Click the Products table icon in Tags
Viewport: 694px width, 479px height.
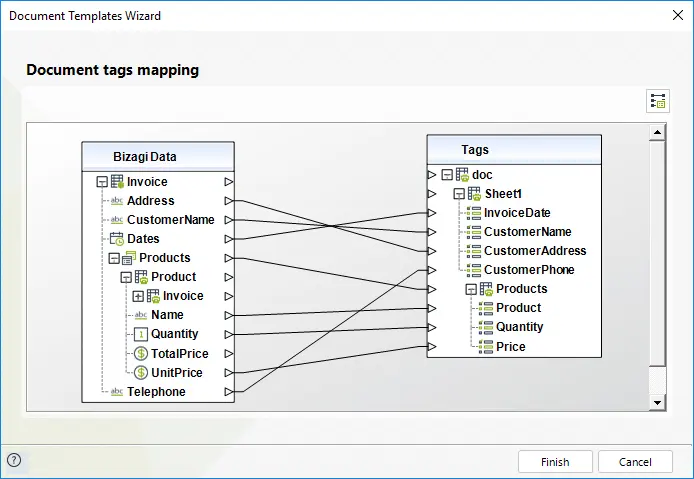tap(486, 289)
